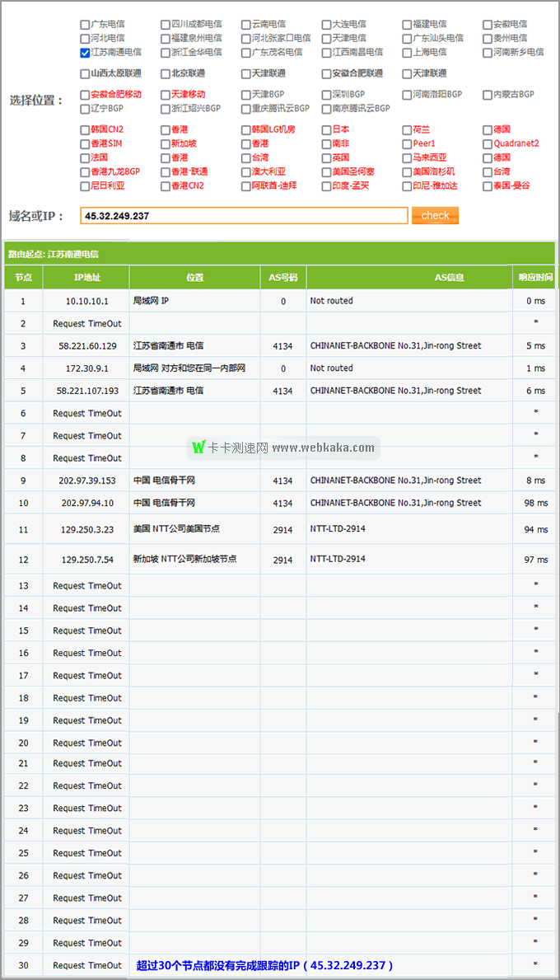Select the 香港九龙BGP checkbox
The height and width of the screenshot is (980, 560).
tap(85, 172)
